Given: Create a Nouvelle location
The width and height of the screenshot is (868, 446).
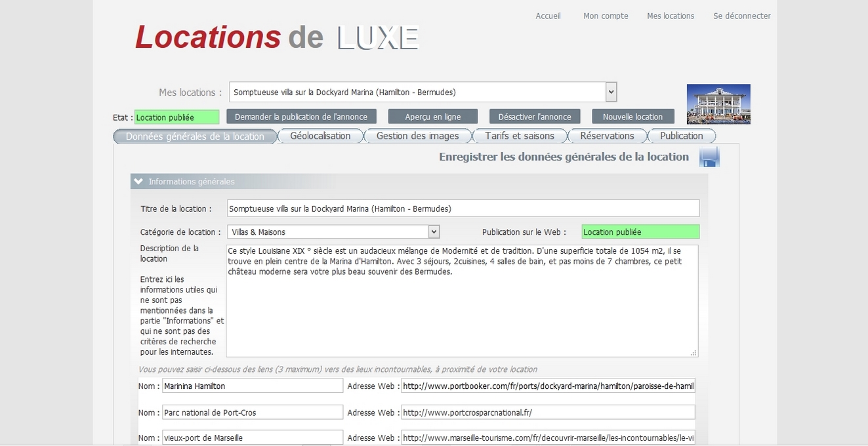Looking at the screenshot, I should point(632,117).
